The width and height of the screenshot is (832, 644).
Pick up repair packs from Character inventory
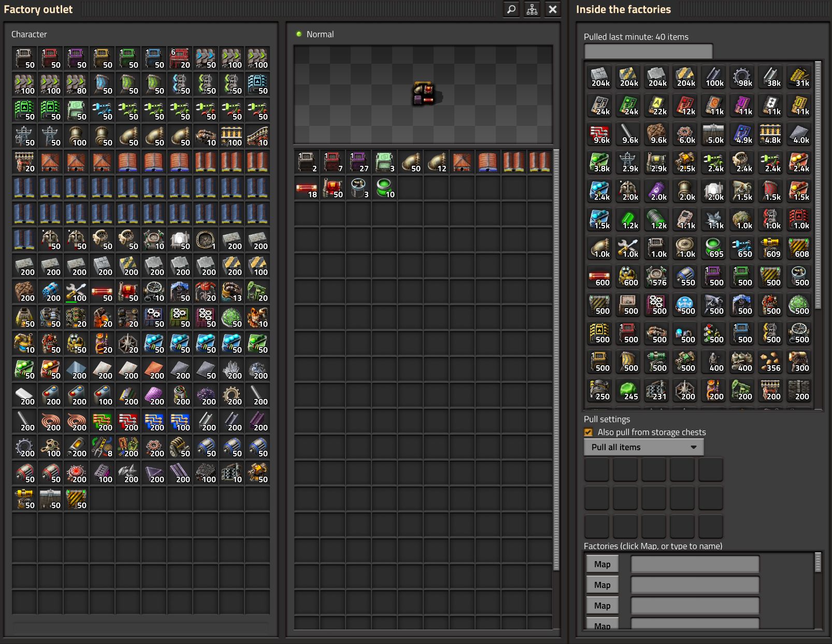(x=76, y=292)
